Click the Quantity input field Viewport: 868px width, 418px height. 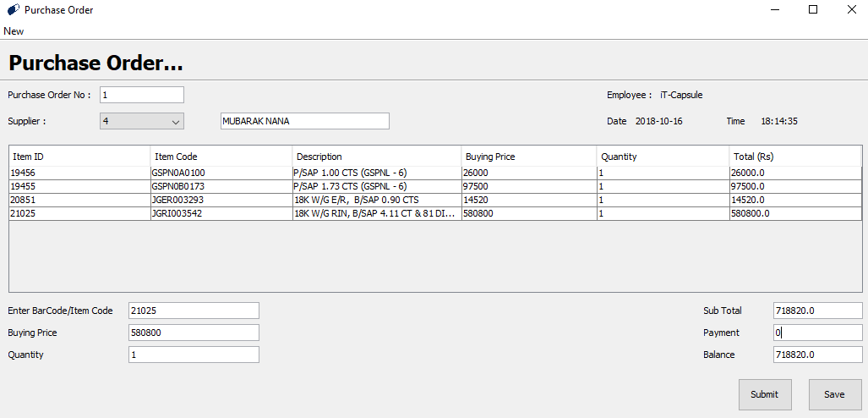pyautogui.click(x=194, y=355)
